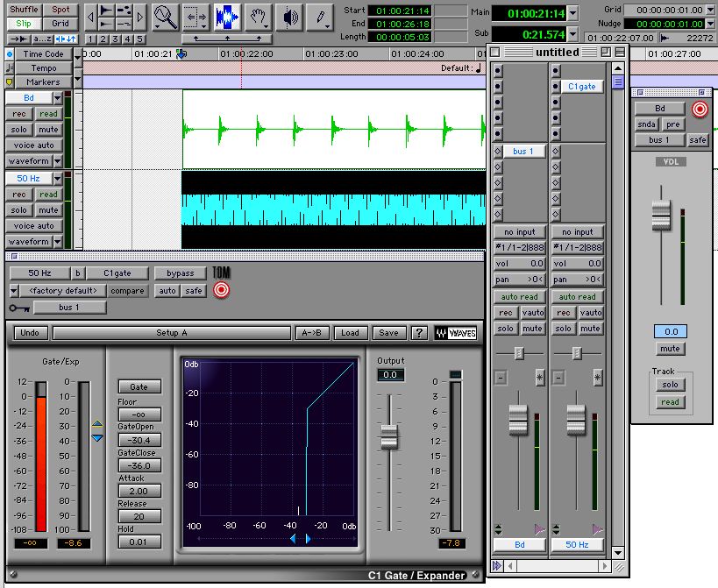Mute the Bd track in edit window
Viewport: 718px width, 588px height.
tap(48, 130)
